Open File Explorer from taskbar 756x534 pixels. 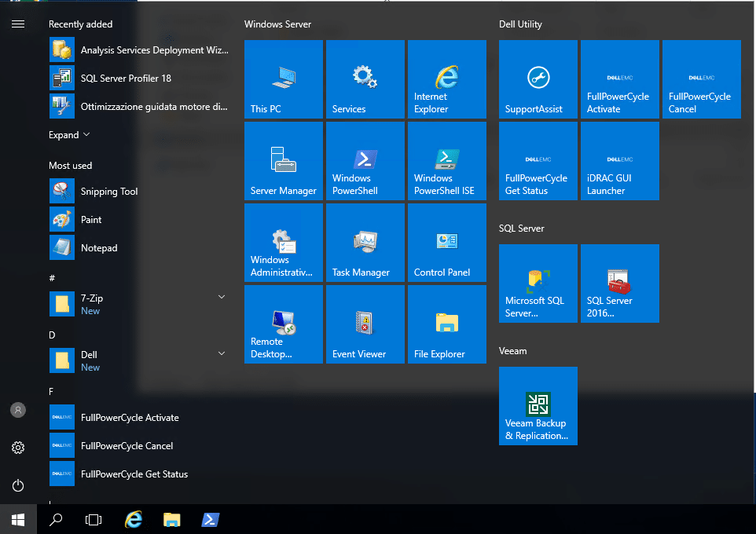coord(171,520)
